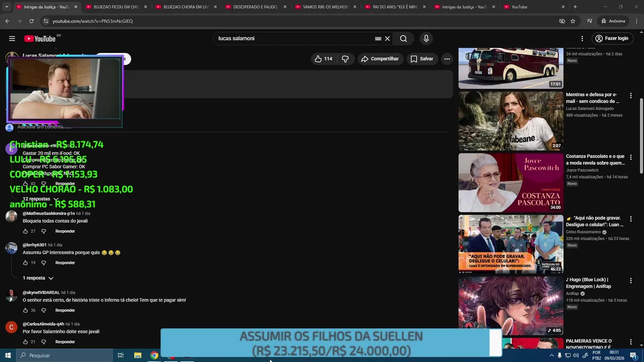644x362 pixels.
Task: Switch to VAMOS RIR: OS MELHORES tab
Action: pyautogui.click(x=326, y=7)
